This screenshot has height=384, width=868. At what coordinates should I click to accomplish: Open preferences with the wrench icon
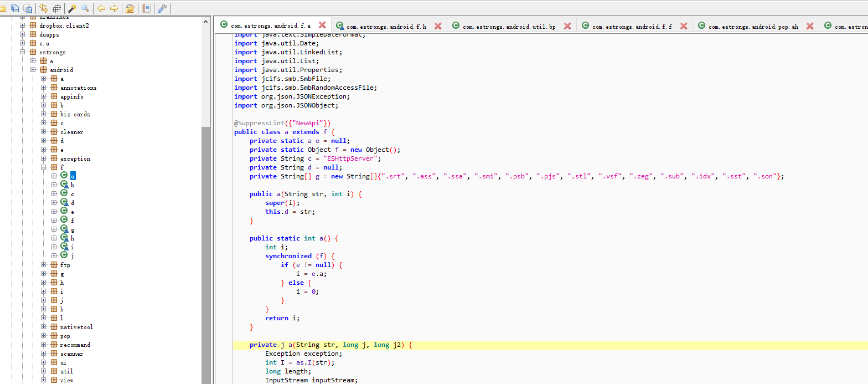point(162,8)
